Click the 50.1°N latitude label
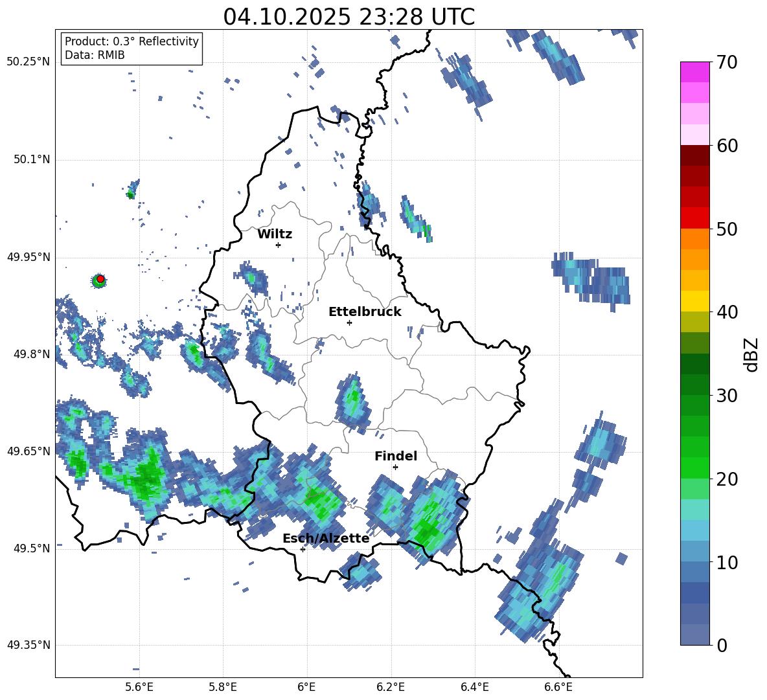 pyautogui.click(x=32, y=160)
